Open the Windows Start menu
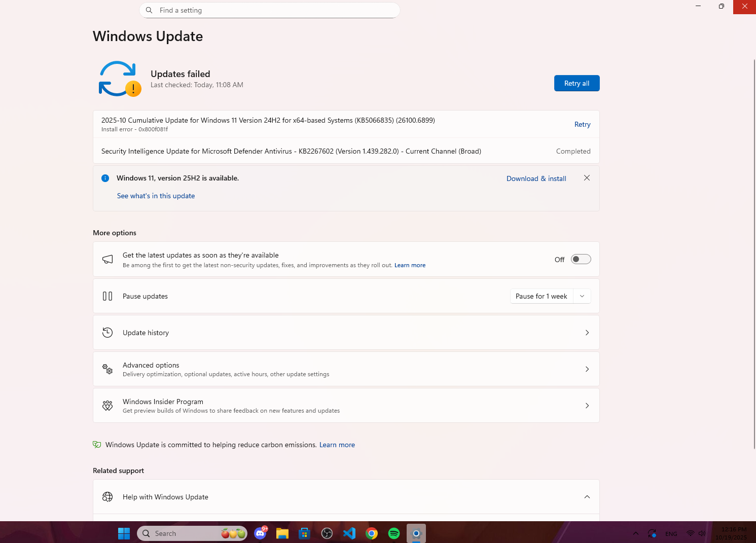Viewport: 756px width, 543px height. pos(124,533)
